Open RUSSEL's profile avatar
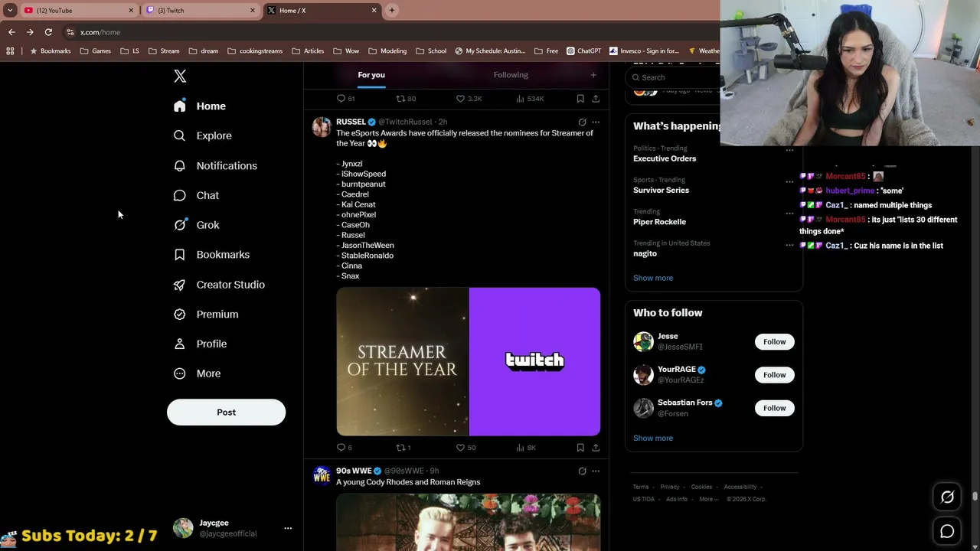Image resolution: width=980 pixels, height=551 pixels. (322, 127)
